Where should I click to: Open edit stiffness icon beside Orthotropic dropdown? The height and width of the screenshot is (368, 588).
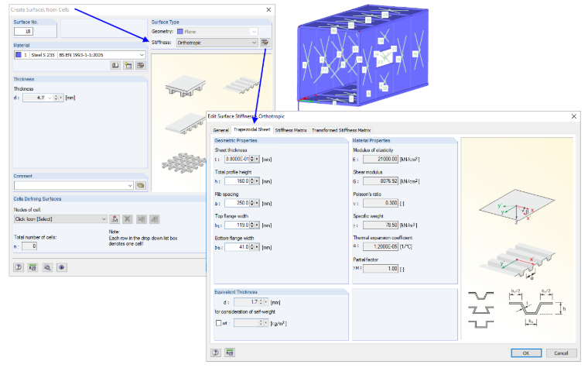(265, 43)
